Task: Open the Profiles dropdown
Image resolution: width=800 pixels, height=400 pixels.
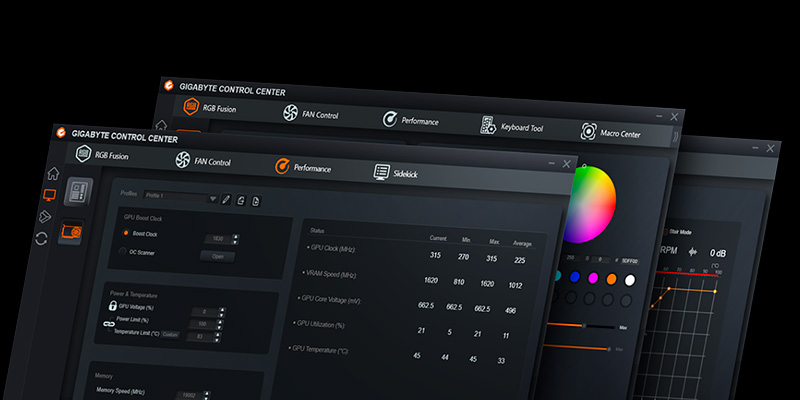Action: 181,197
